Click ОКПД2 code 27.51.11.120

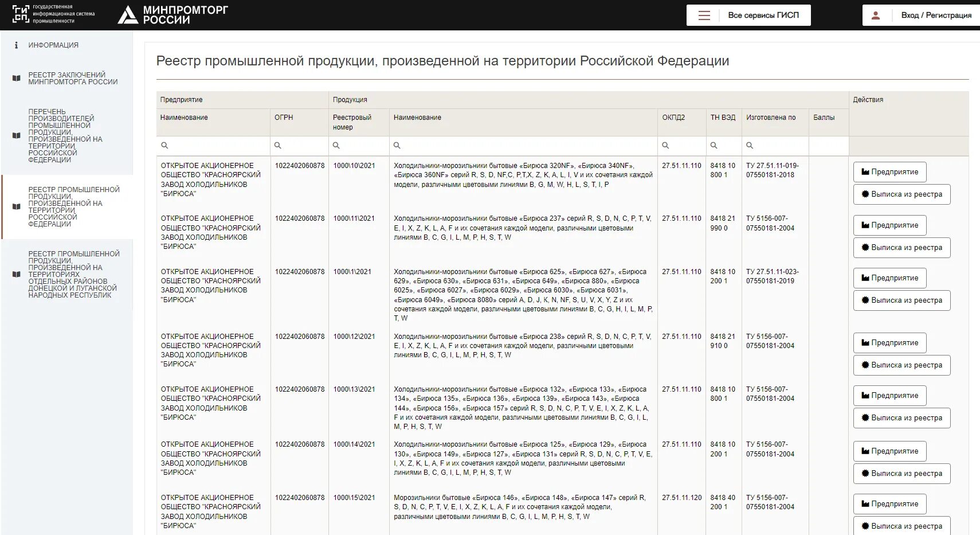[681, 498]
